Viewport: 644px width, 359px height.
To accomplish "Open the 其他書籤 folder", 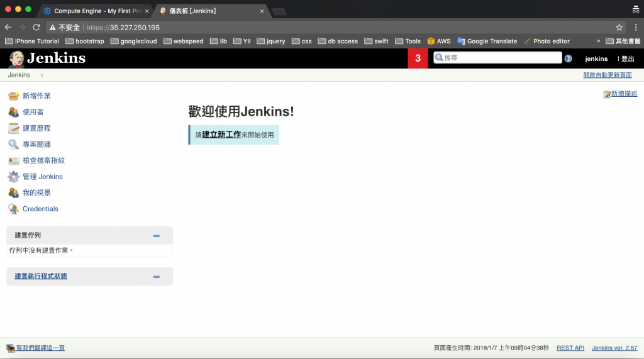I will [623, 41].
